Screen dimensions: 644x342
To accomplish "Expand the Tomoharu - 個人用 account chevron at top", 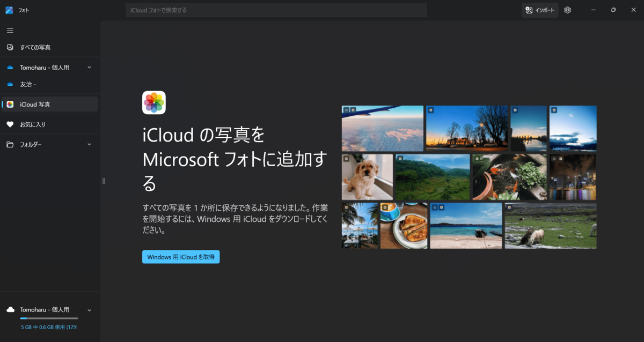I will coord(89,68).
